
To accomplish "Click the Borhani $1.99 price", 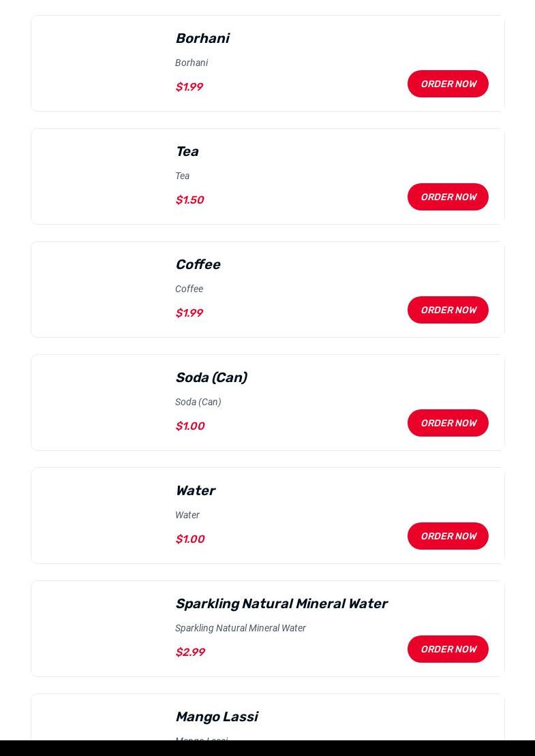I will coord(189,87).
